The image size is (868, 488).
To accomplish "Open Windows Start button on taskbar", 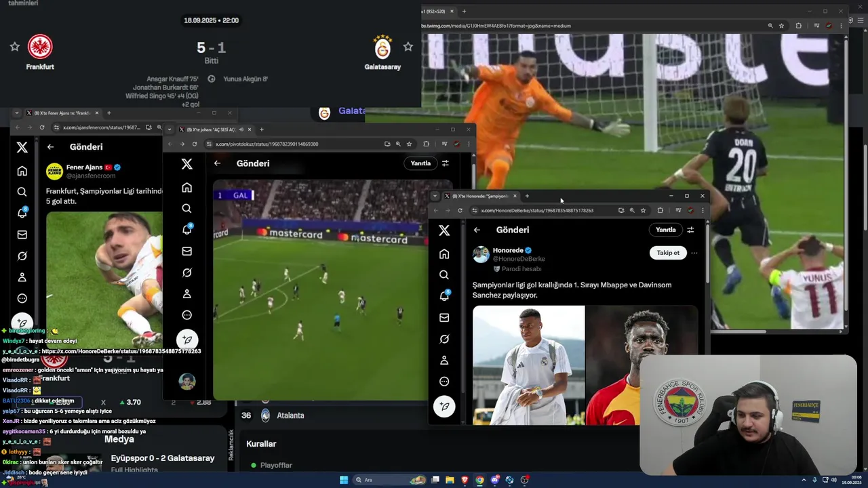I will pos(344,480).
